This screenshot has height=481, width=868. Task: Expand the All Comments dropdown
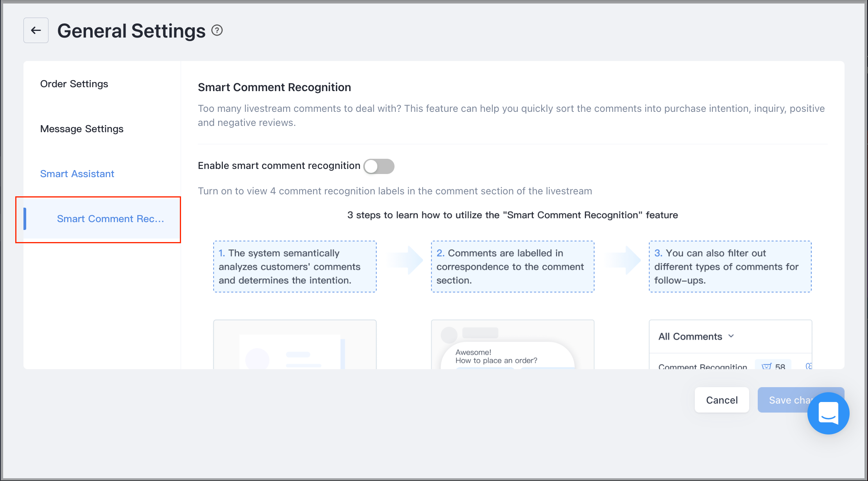(x=696, y=336)
